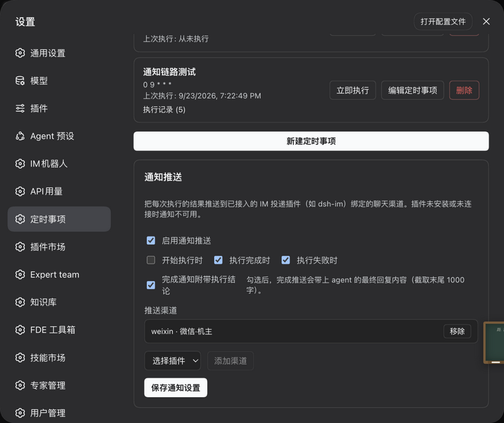
Task: Remove the weixin channel with 移除
Action: pyautogui.click(x=457, y=331)
